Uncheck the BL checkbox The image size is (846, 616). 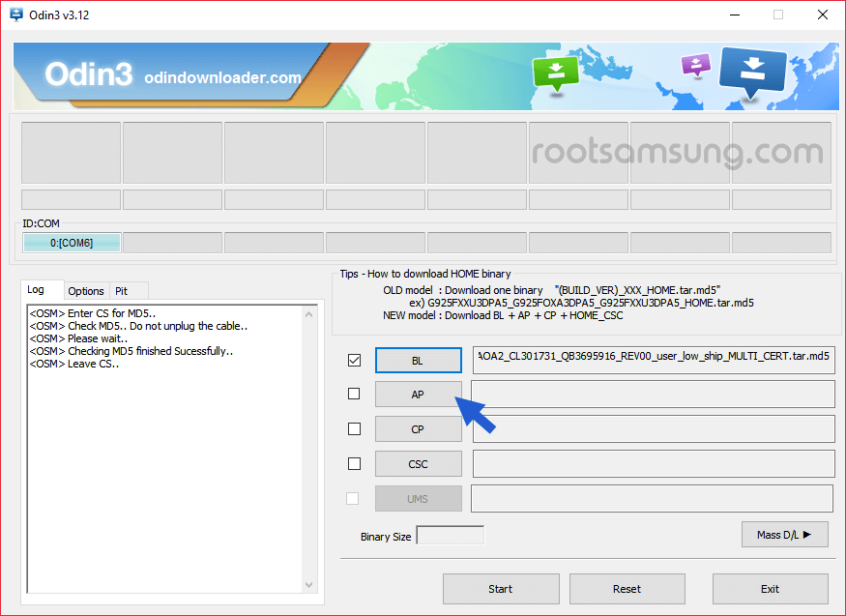355,360
